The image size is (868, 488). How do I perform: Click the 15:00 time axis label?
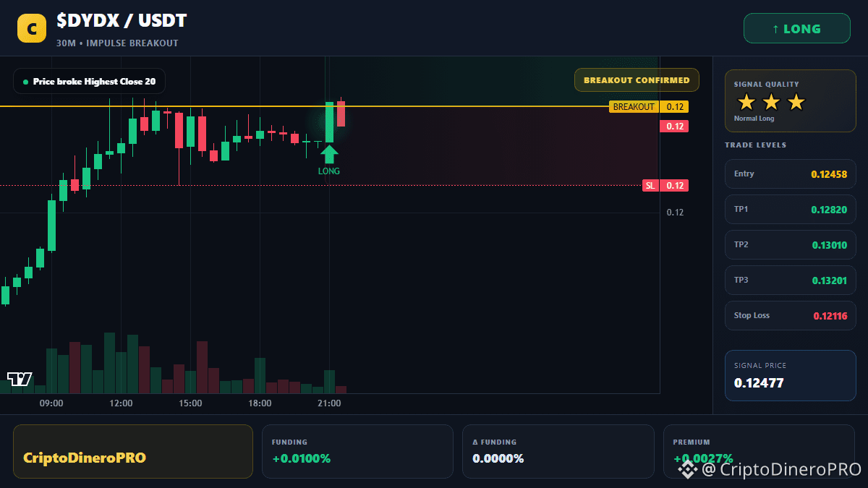190,403
